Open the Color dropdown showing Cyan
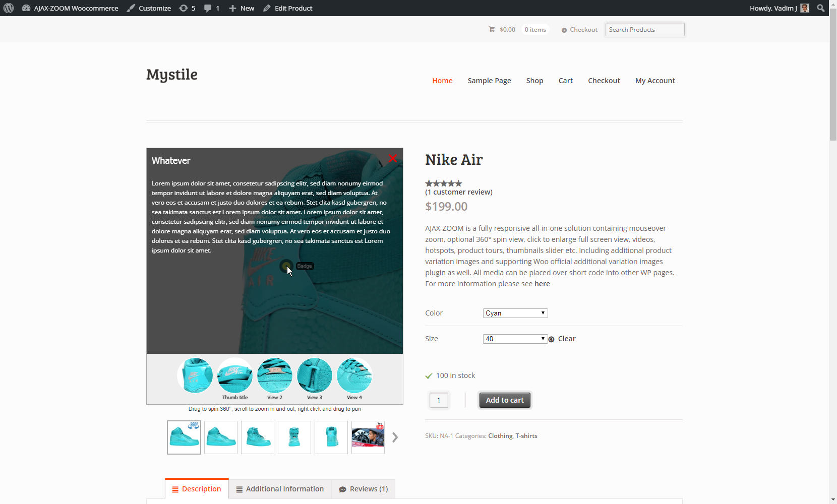 (x=515, y=313)
